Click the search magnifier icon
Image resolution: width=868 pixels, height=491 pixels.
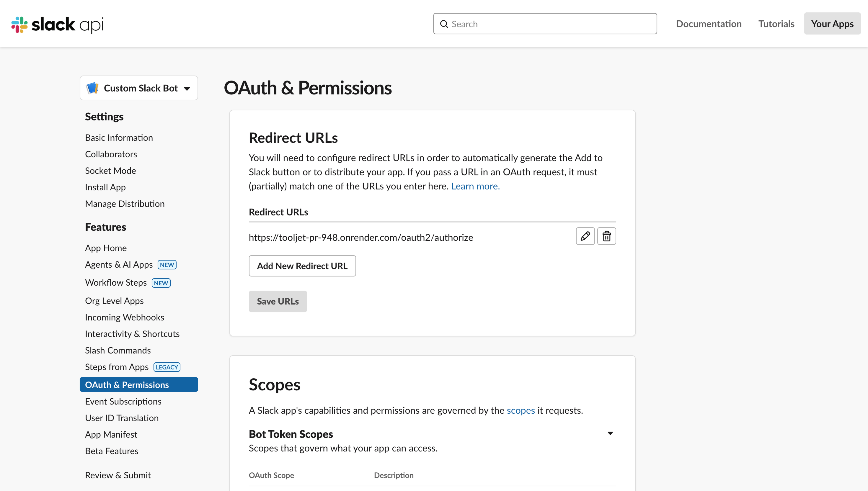coord(444,24)
